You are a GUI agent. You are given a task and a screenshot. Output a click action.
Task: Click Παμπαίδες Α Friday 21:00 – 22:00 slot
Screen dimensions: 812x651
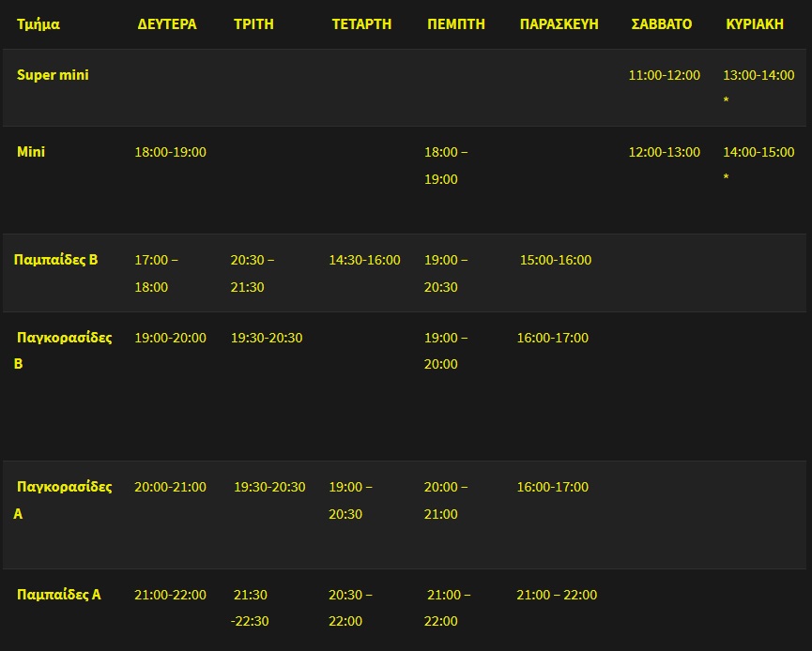(557, 595)
